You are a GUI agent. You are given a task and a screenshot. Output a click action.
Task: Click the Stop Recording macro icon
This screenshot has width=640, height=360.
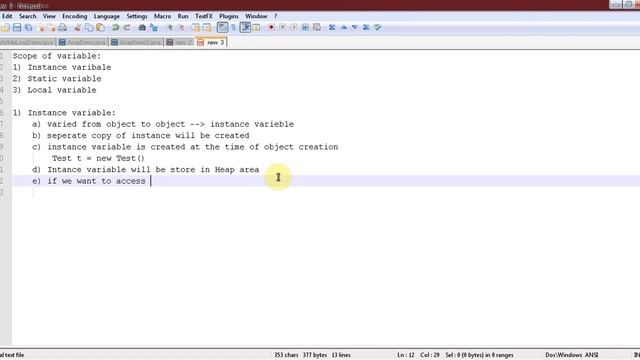click(x=282, y=27)
